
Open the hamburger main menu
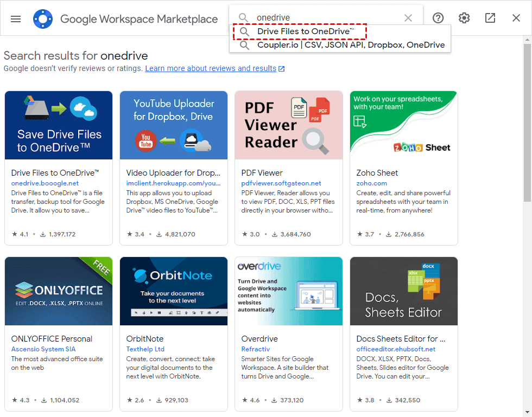tap(16, 18)
